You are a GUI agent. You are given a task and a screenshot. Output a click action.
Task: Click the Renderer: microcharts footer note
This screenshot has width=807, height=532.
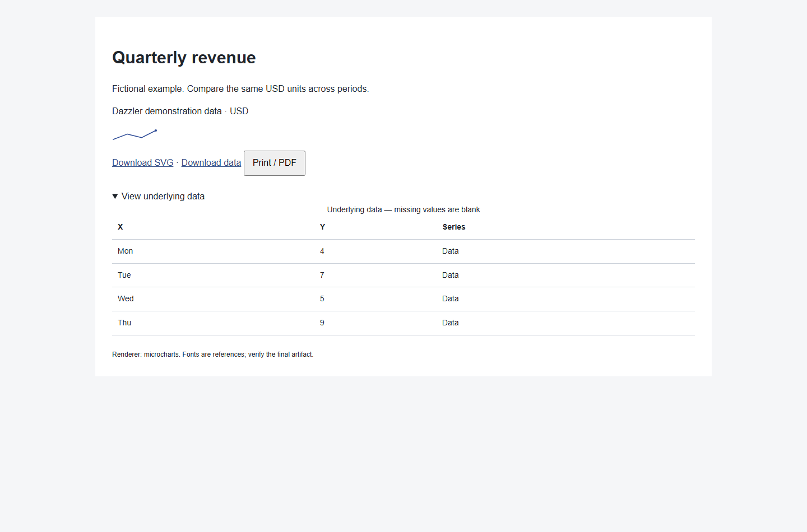click(213, 354)
